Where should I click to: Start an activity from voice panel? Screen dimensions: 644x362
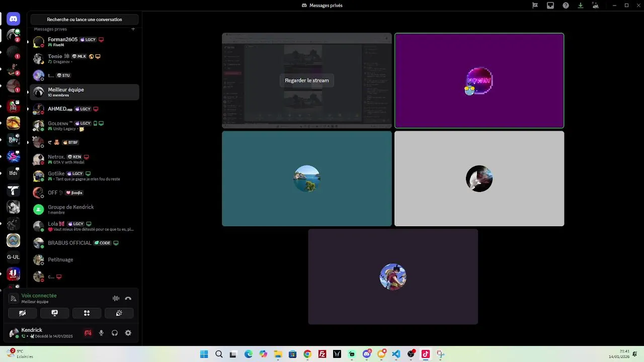coord(87,313)
